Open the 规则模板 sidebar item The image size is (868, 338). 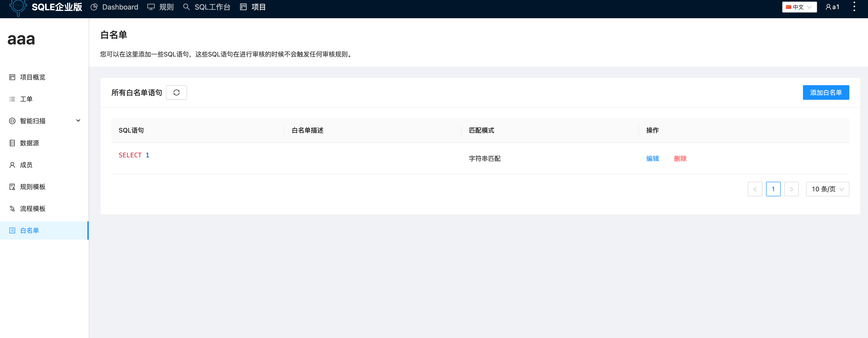[33, 187]
